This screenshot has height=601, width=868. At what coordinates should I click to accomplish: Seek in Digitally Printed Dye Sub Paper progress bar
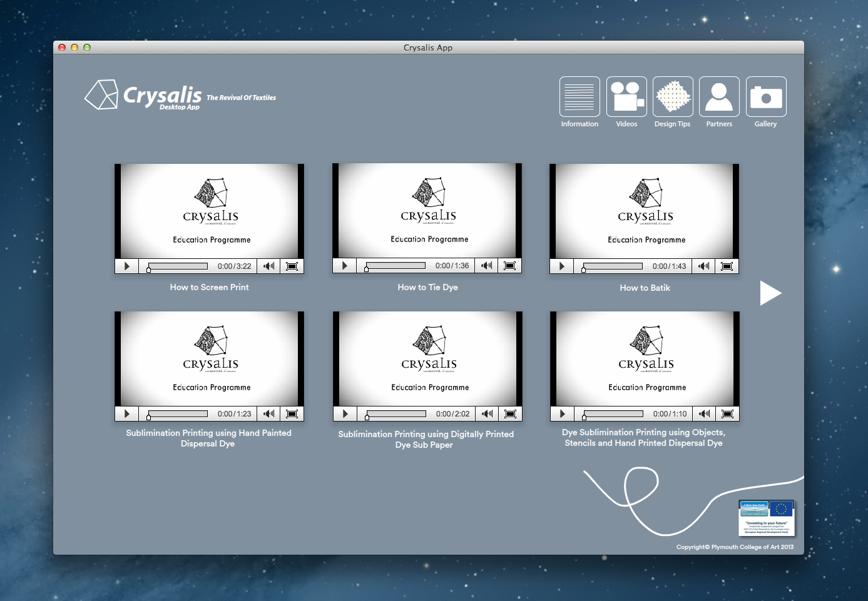[396, 414]
